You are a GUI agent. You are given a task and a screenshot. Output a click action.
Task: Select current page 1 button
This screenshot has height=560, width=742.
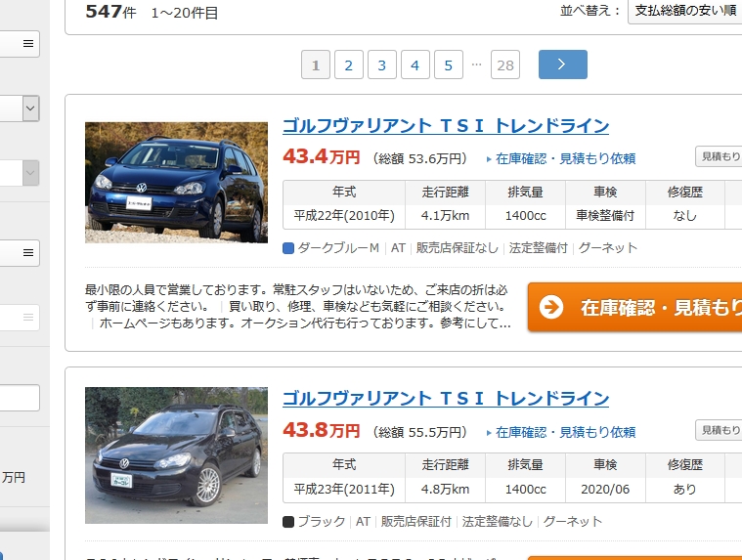316,65
